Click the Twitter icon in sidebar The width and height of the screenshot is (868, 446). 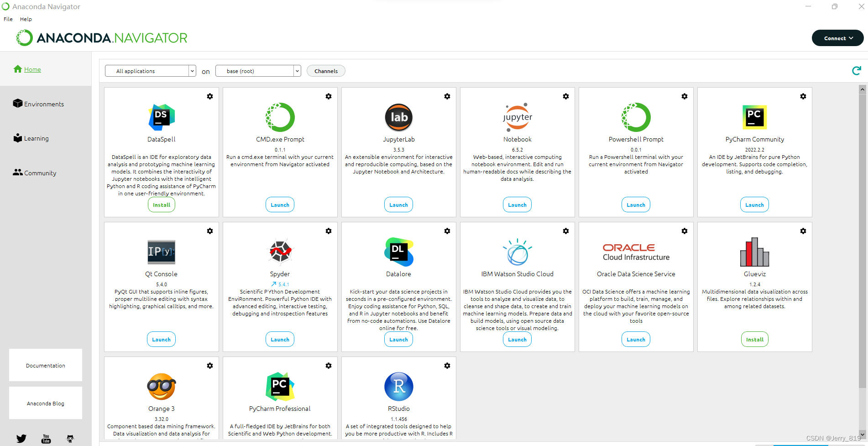(x=21, y=439)
